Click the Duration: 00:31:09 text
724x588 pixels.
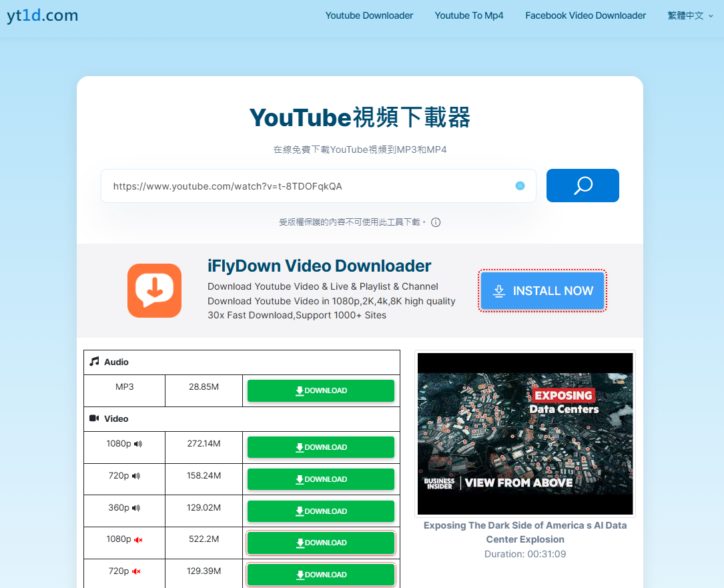[x=525, y=554]
